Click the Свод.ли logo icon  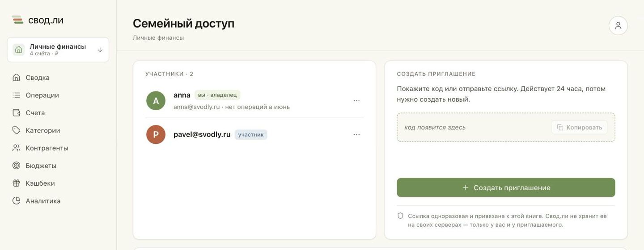17,20
